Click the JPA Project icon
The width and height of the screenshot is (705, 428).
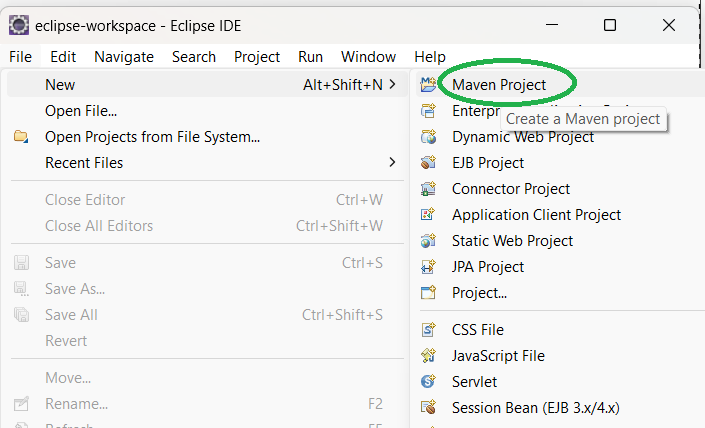click(429, 267)
